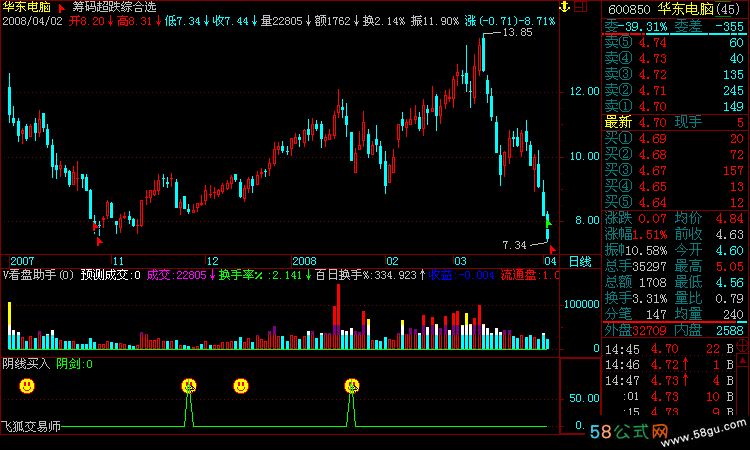Click the 现手 5 value
This screenshot has height=450, width=750.
709,122
